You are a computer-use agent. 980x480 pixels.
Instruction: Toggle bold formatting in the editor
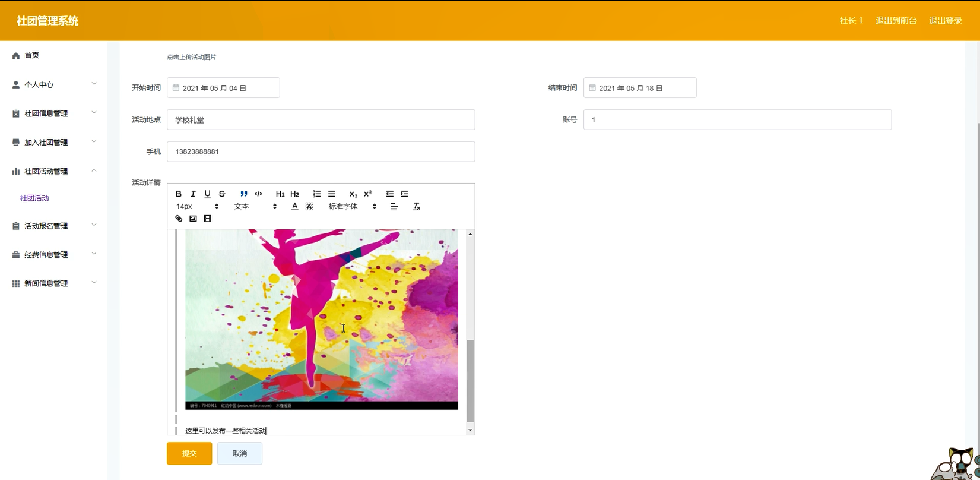pyautogui.click(x=179, y=194)
